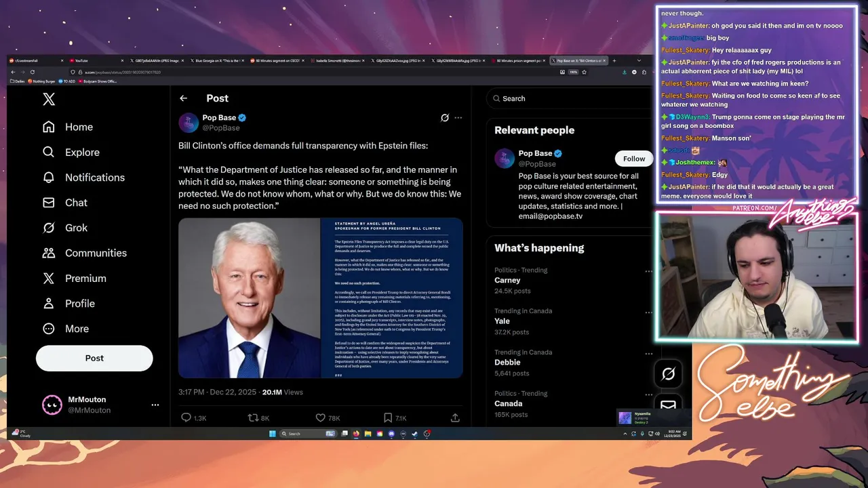The height and width of the screenshot is (488, 868).
Task: Open Home from the X sidebar
Action: coord(68,127)
